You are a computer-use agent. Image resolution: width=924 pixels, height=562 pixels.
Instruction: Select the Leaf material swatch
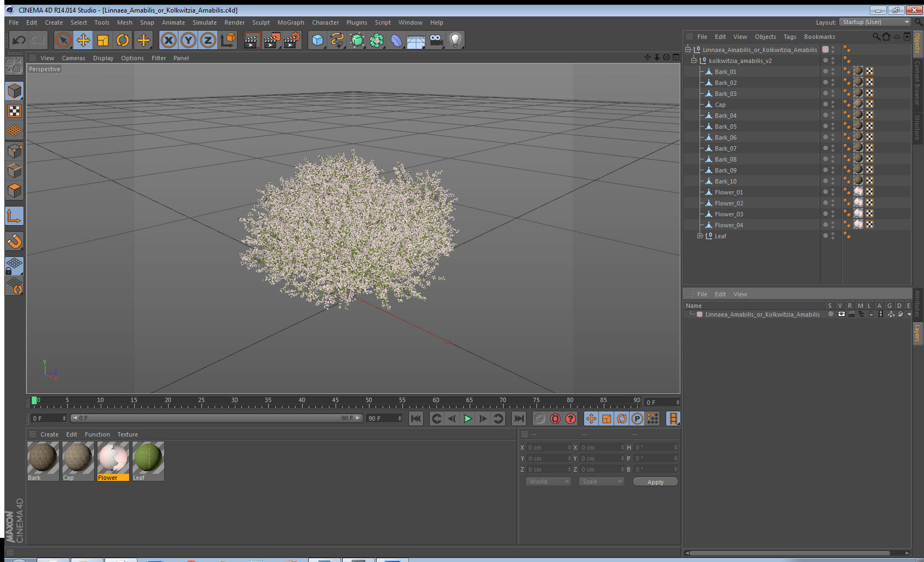(148, 461)
